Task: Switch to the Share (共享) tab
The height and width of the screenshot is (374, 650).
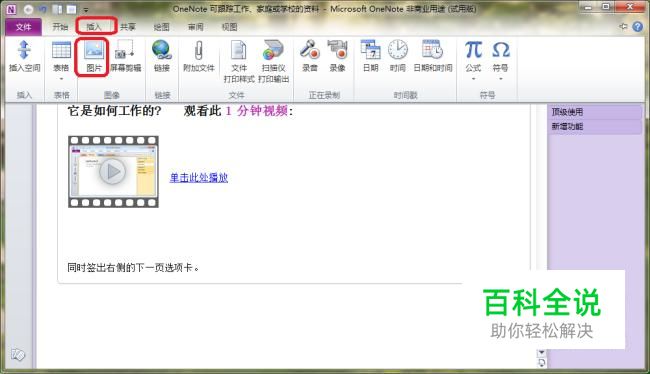Action: (128, 27)
